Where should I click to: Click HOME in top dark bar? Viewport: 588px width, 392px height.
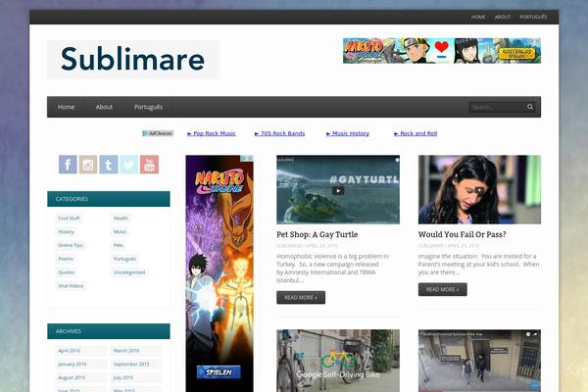coord(478,17)
